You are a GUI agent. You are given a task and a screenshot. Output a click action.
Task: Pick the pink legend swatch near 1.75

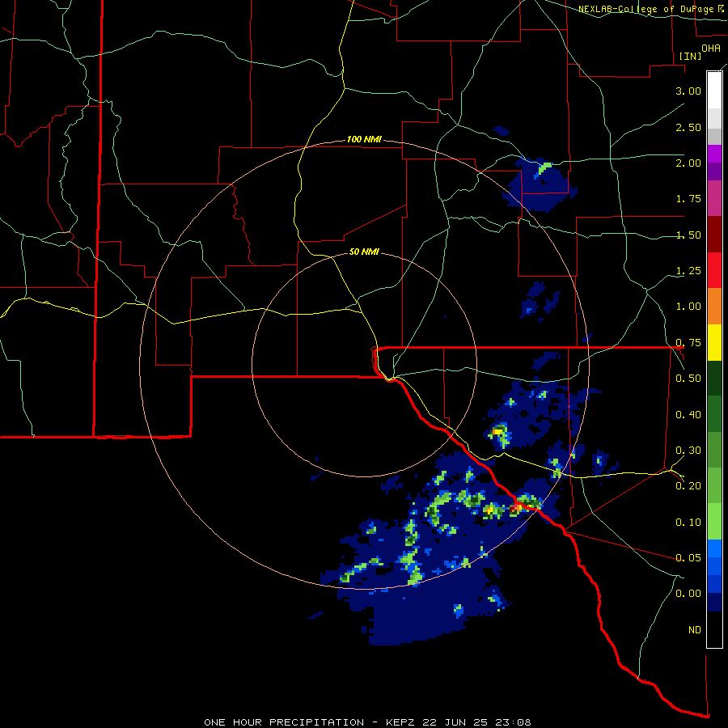[714, 198]
